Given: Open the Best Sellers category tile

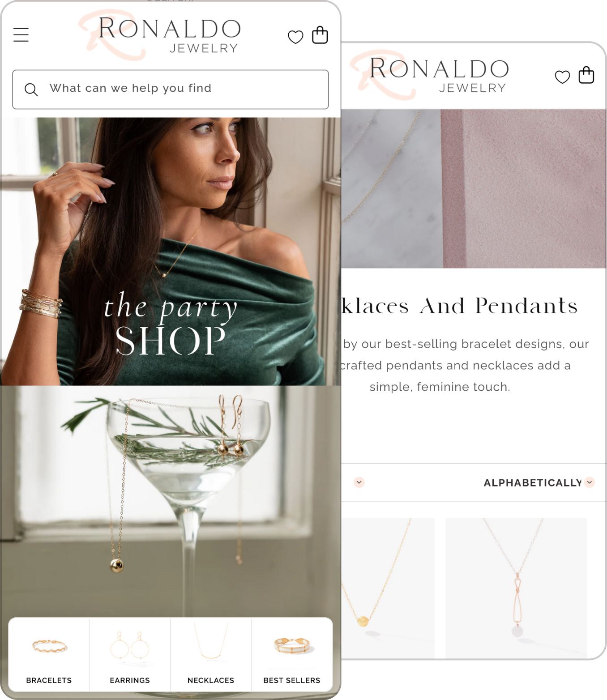Looking at the screenshot, I should 292,654.
